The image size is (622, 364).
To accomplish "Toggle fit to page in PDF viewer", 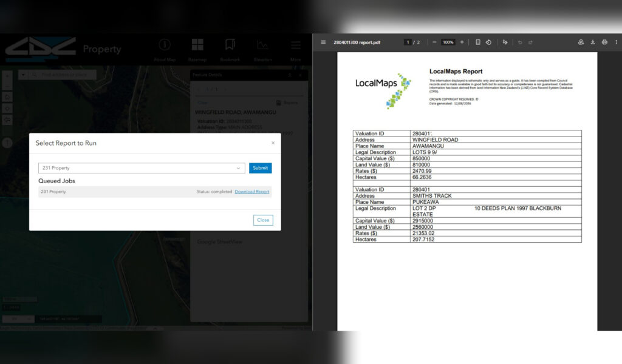I will (477, 42).
